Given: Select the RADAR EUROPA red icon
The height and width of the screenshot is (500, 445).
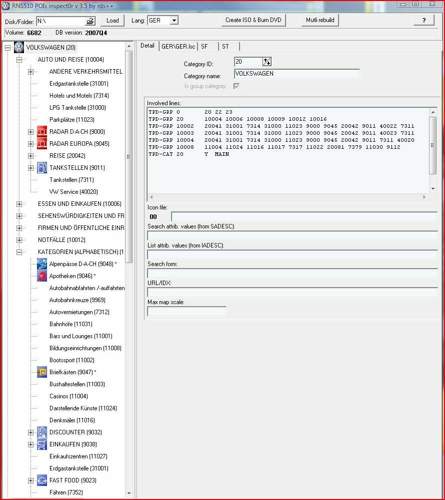Looking at the screenshot, I should pyautogui.click(x=42, y=144).
